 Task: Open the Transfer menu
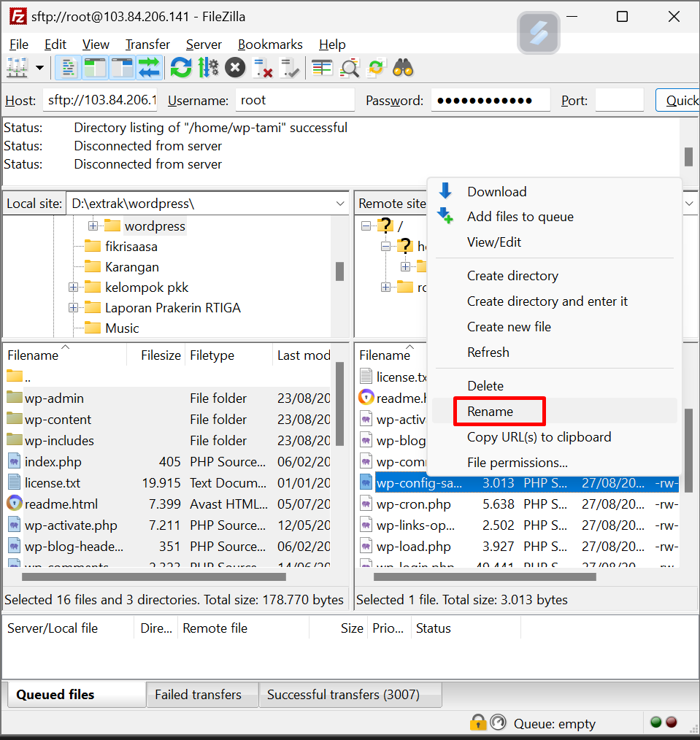tap(147, 45)
